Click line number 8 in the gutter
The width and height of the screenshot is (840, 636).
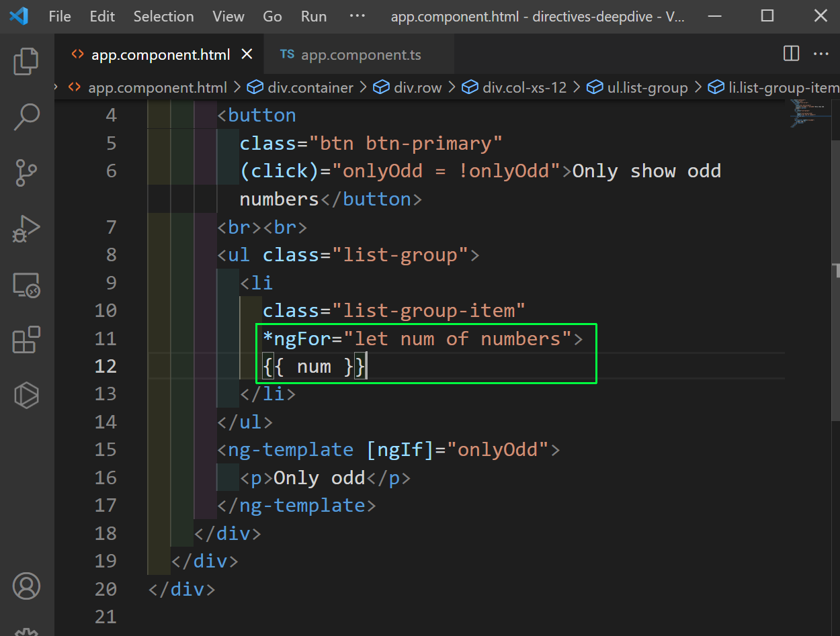(x=111, y=255)
